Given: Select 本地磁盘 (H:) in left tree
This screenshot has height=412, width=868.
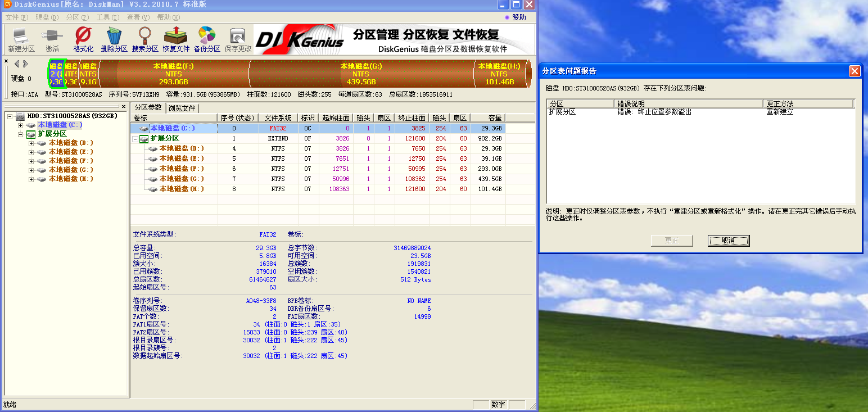Looking at the screenshot, I should [71, 179].
